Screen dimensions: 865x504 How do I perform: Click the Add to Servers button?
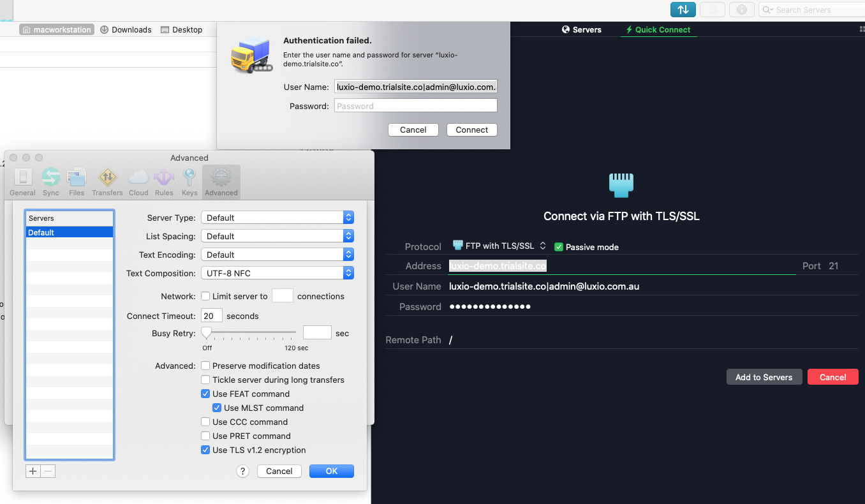pos(764,378)
